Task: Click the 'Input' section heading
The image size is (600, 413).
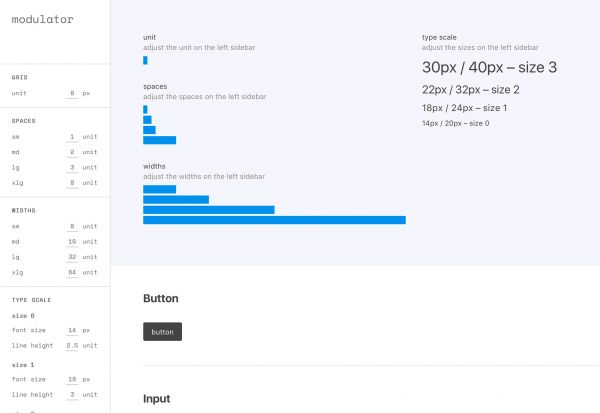Action: (x=157, y=398)
